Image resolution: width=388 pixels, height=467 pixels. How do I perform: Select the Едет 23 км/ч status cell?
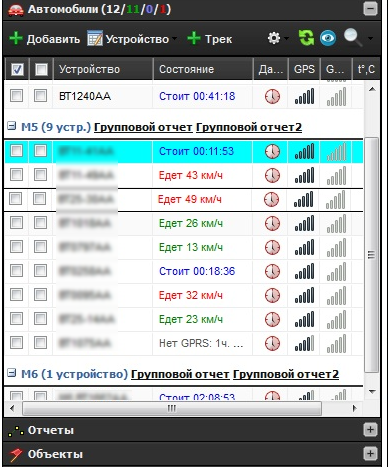click(202, 319)
